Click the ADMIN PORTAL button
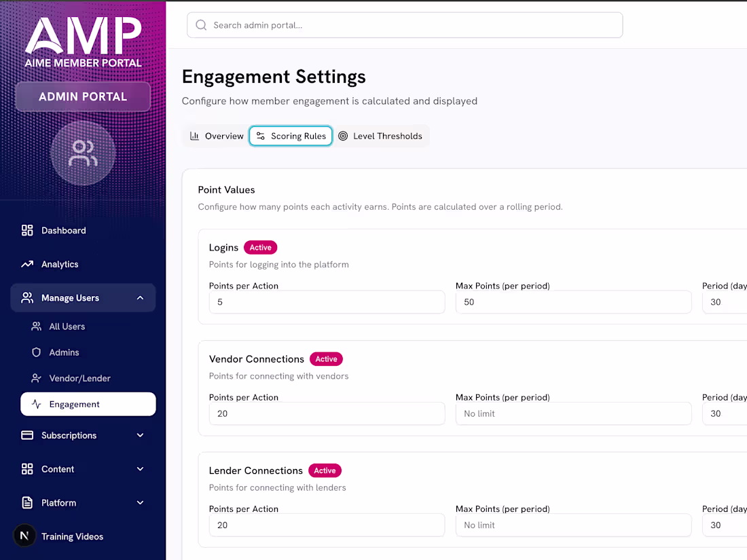Viewport: 747px width, 560px height. [83, 96]
